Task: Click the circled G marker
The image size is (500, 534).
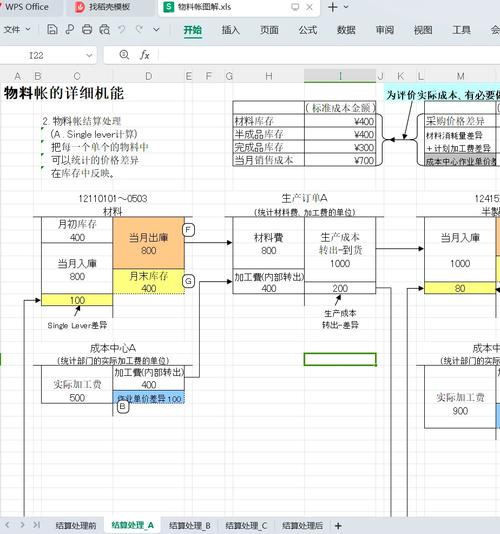Action: [x=188, y=281]
